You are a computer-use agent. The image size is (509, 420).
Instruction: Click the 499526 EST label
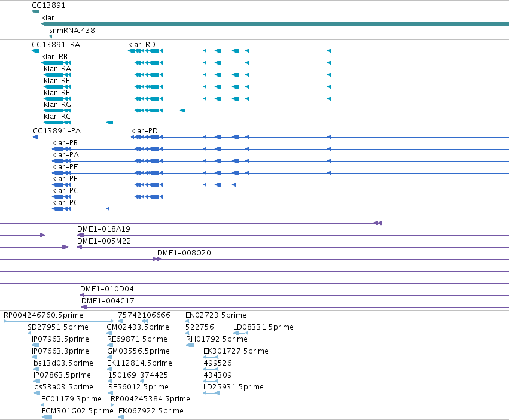(x=218, y=363)
